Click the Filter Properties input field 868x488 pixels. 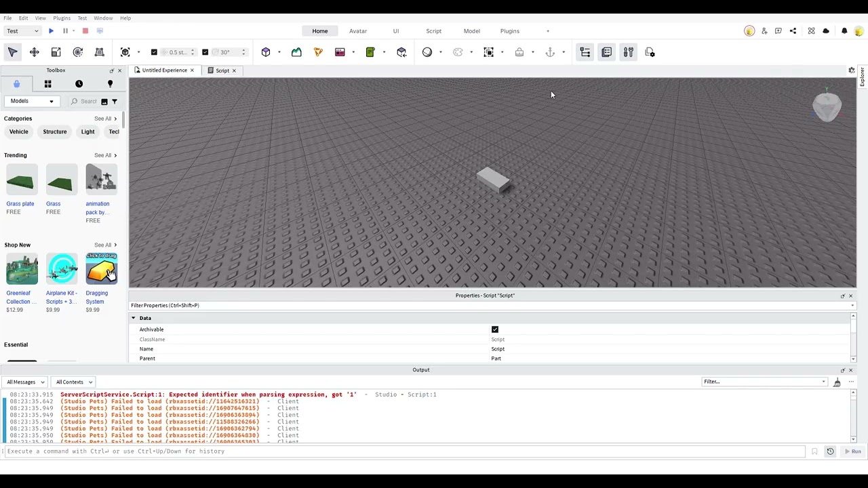click(x=492, y=305)
